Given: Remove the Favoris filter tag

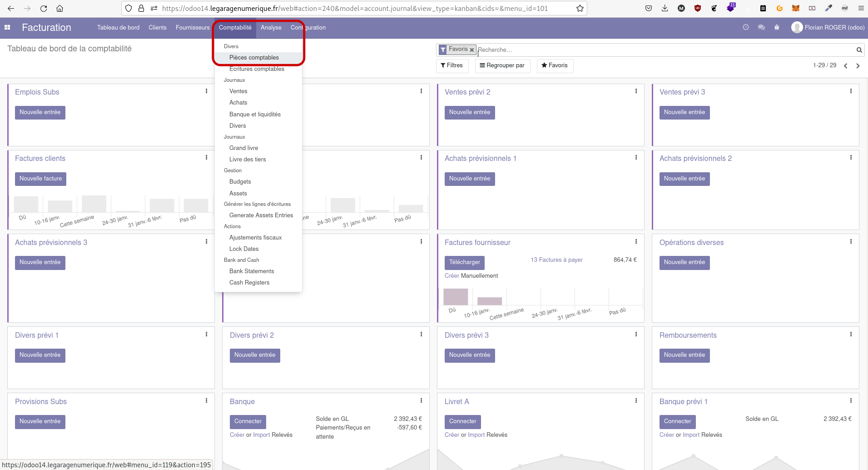Looking at the screenshot, I should coord(471,50).
